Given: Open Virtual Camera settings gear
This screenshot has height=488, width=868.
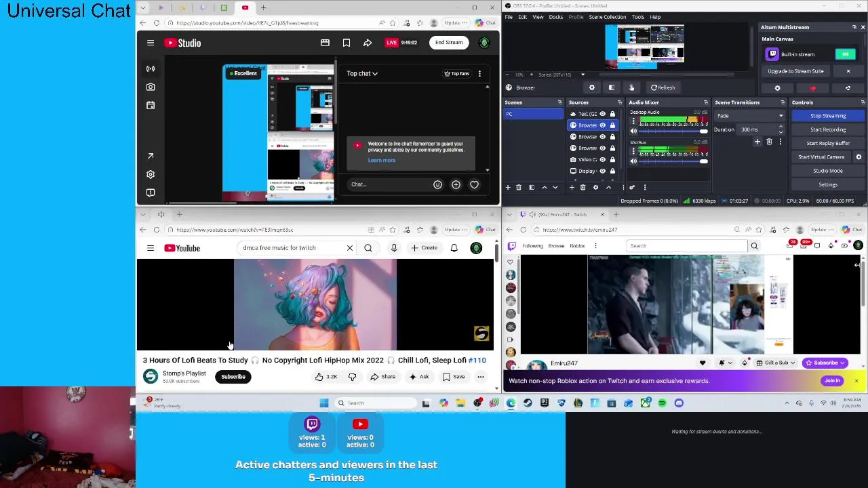Looking at the screenshot, I should (x=859, y=157).
